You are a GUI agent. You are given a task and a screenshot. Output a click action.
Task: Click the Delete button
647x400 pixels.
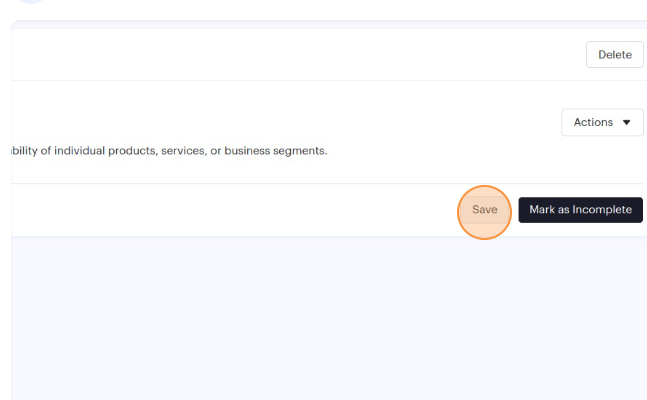click(x=614, y=54)
